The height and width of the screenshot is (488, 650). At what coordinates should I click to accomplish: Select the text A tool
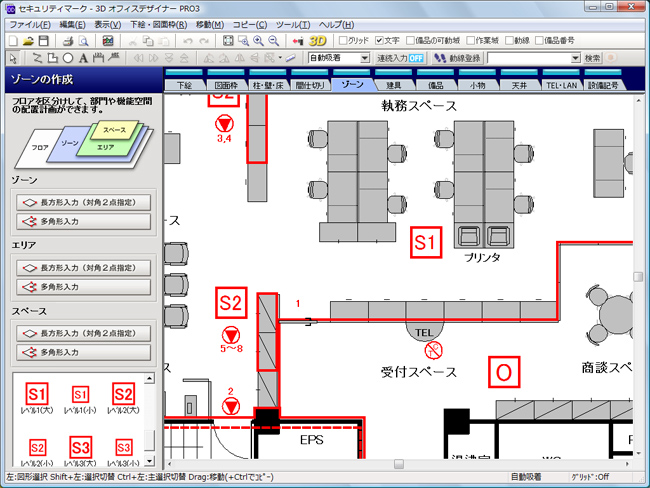pyautogui.click(x=83, y=58)
